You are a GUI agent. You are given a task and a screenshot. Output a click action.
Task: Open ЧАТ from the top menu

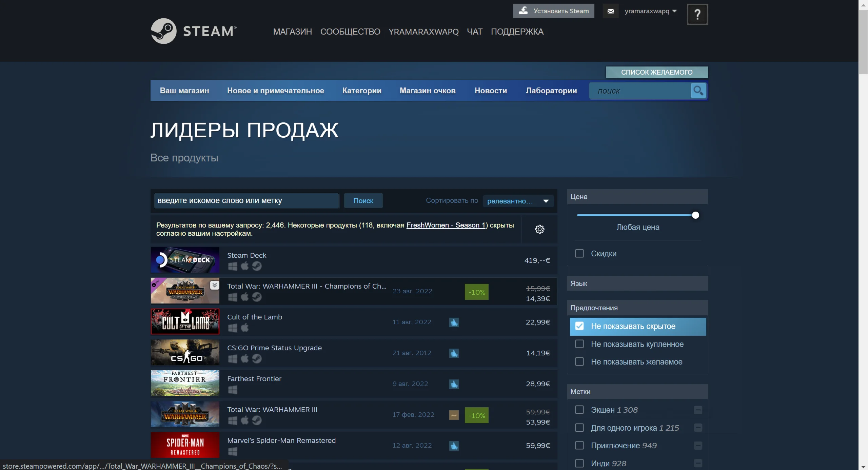(x=474, y=32)
